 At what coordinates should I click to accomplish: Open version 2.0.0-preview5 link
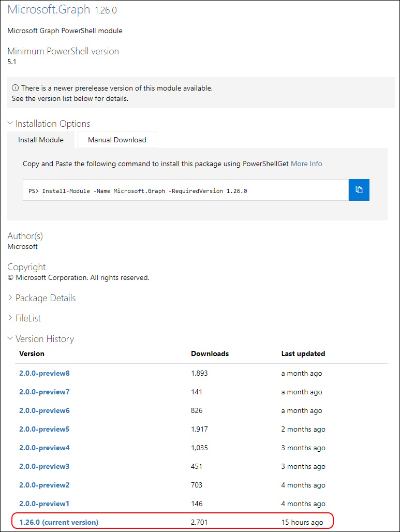[x=45, y=429]
